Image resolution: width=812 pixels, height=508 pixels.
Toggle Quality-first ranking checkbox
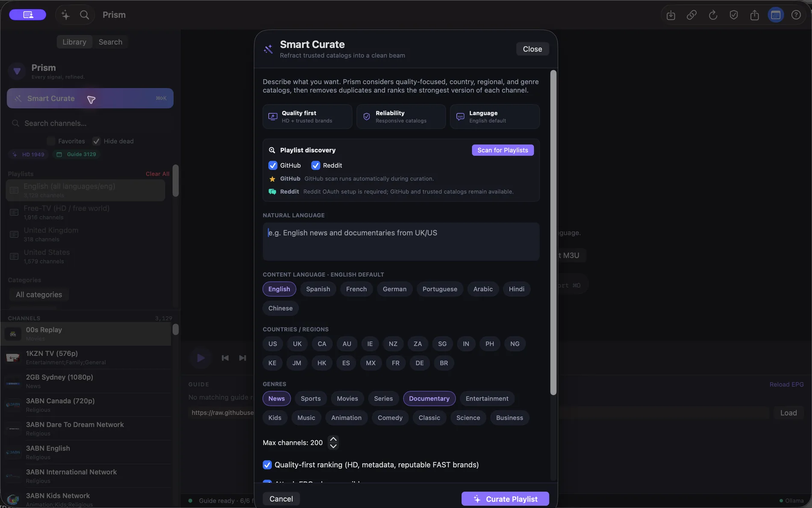[267, 465]
